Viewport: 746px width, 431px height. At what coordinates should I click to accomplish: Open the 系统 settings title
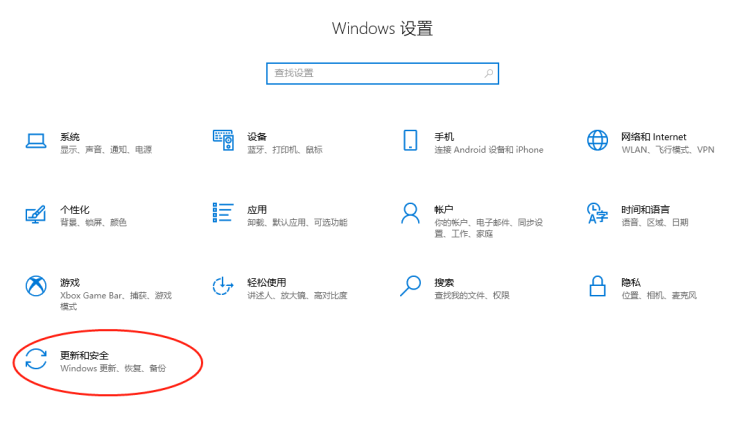(x=69, y=137)
